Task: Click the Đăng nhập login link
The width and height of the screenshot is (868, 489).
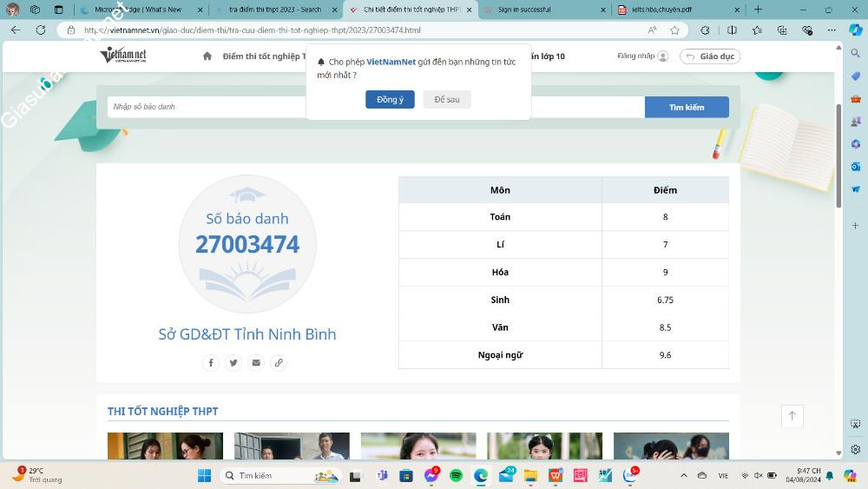Action: pyautogui.click(x=641, y=56)
